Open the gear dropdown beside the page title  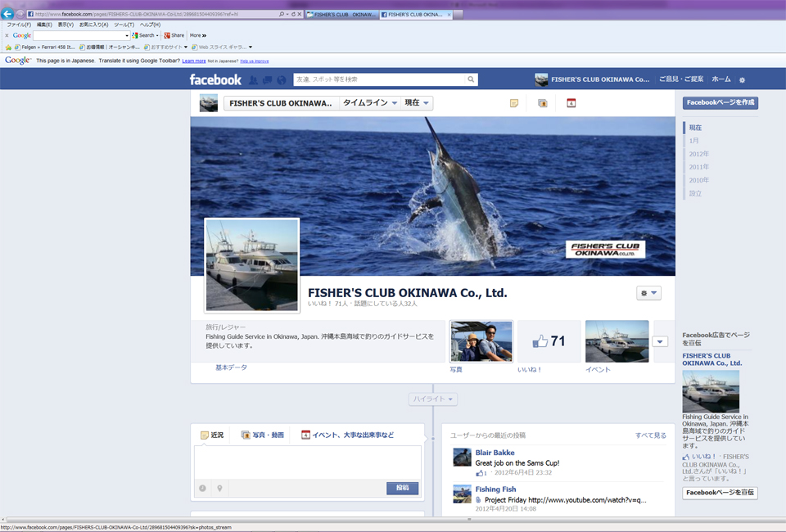(x=648, y=293)
